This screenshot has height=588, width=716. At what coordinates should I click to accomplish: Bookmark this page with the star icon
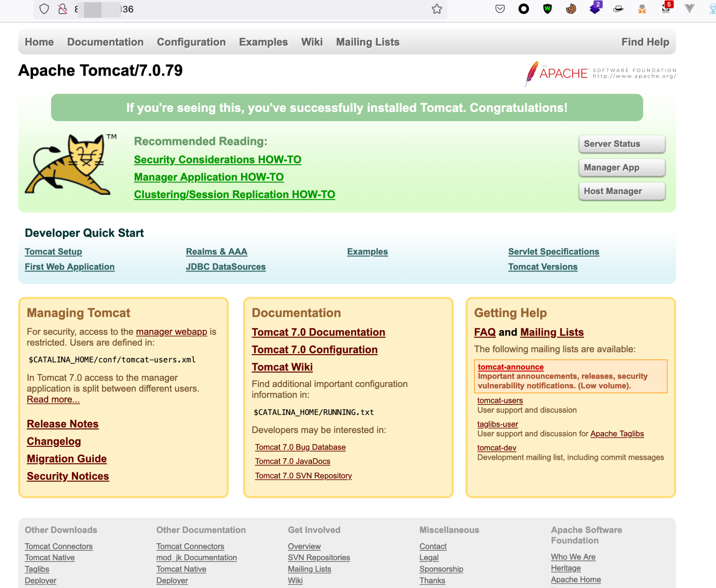pyautogui.click(x=437, y=9)
